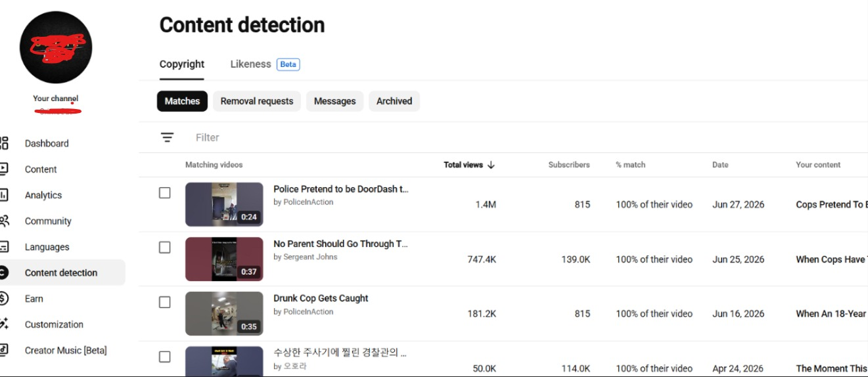The height and width of the screenshot is (377, 868).
Task: Show the Archived matches
Action: [x=394, y=101]
